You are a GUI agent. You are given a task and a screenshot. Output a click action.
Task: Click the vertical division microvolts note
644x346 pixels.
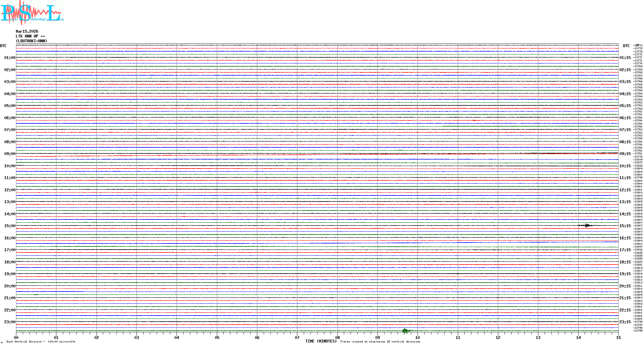point(41,342)
